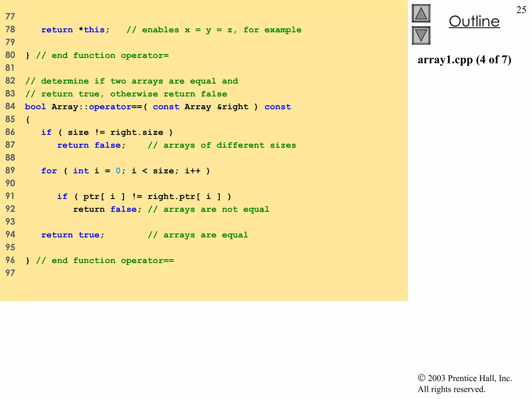The height and width of the screenshot is (399, 532).
Task: Click 'if ( size != right.size )' statement
Action: coord(107,132)
